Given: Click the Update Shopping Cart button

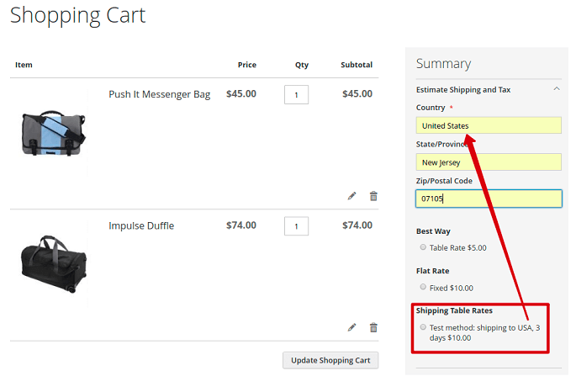Looking at the screenshot, I should point(330,360).
